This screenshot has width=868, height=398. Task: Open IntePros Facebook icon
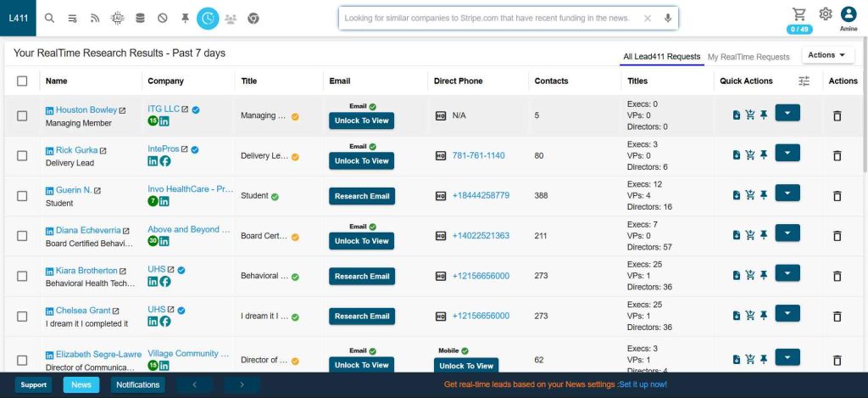165,161
